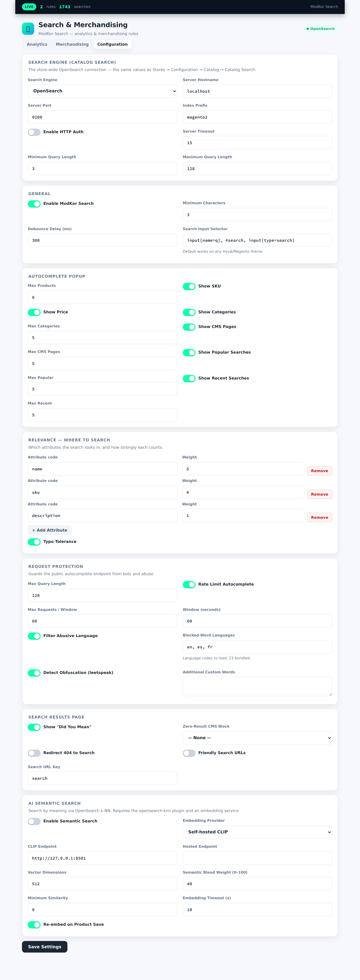Open the Merchandising tab
Viewport: 360px width, 980px height.
point(72,45)
